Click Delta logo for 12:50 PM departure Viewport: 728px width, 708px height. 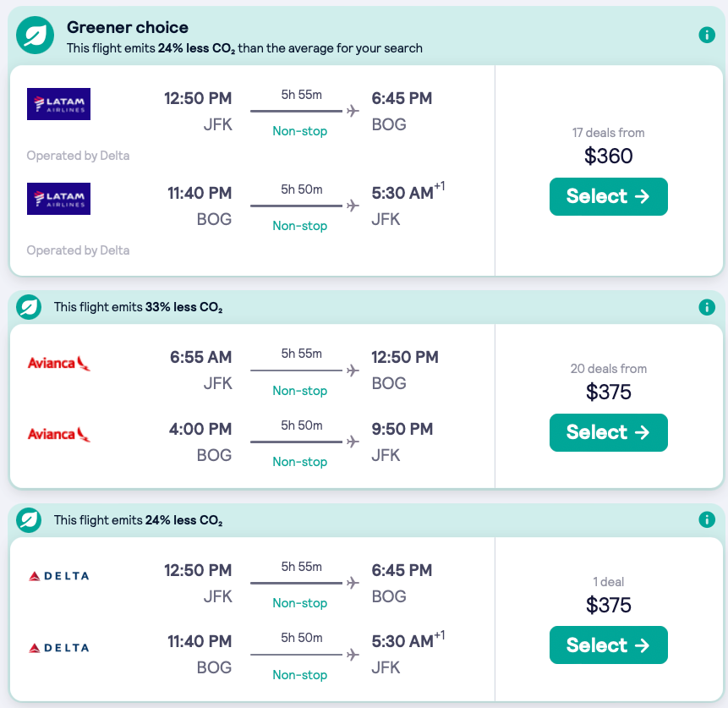(x=58, y=576)
